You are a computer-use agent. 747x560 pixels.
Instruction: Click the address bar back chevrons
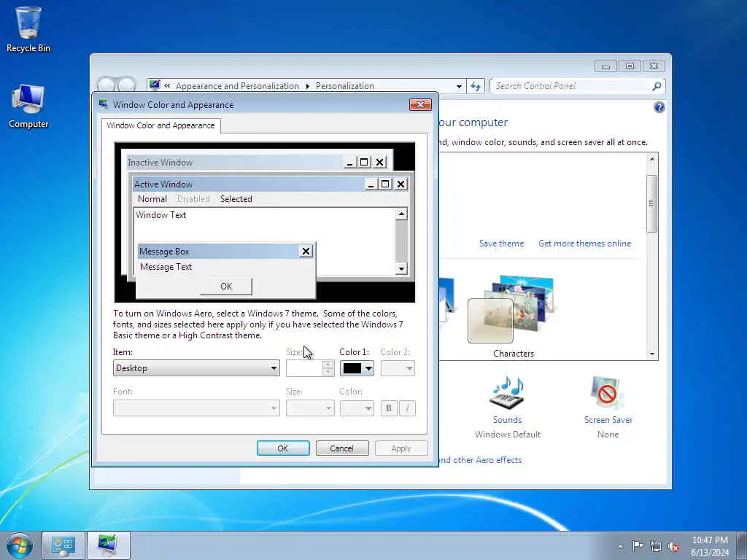pos(167,86)
